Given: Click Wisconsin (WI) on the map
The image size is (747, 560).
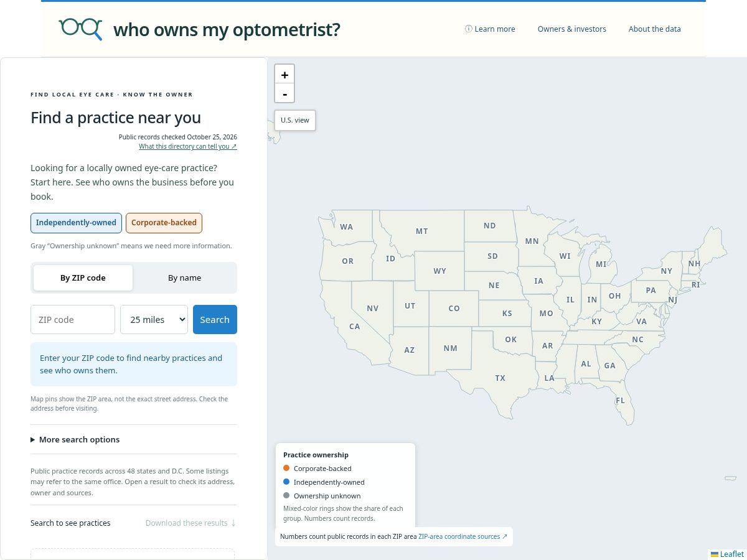Looking at the screenshot, I should [565, 256].
